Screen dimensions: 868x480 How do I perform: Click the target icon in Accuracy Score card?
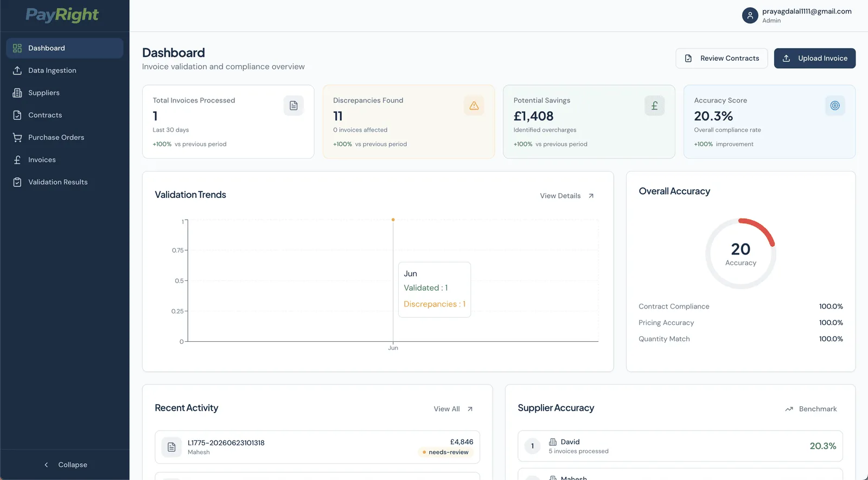tap(835, 105)
